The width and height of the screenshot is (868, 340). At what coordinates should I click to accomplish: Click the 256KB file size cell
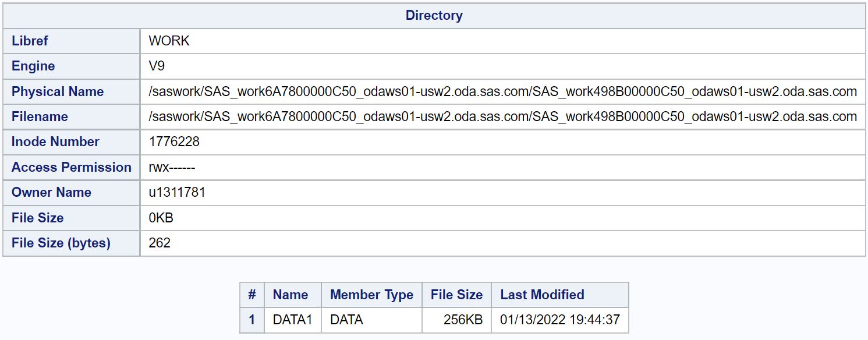456,320
